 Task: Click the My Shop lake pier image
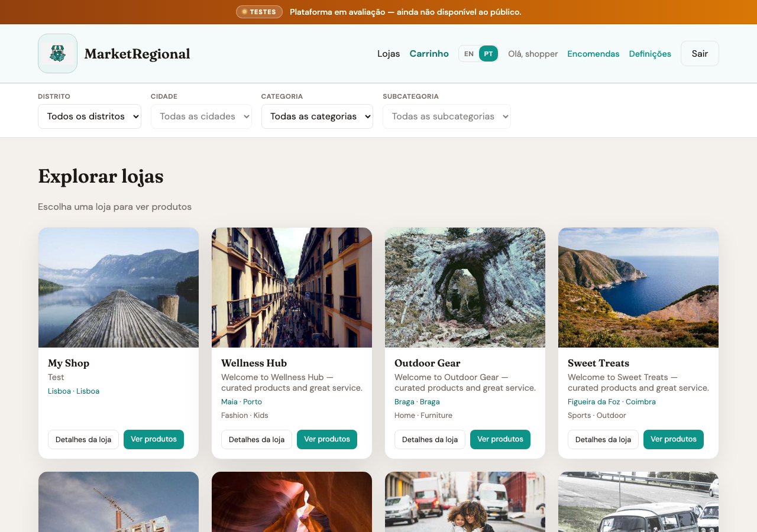[x=118, y=287]
